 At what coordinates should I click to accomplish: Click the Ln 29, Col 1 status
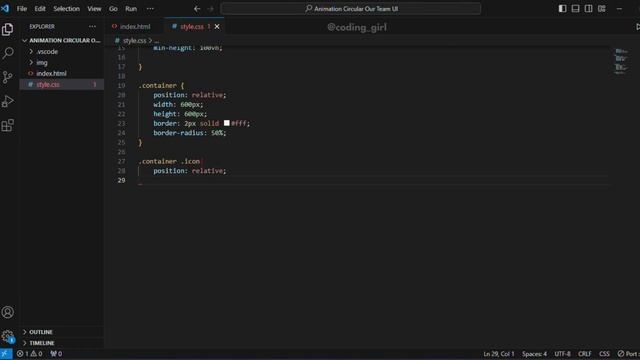point(499,354)
